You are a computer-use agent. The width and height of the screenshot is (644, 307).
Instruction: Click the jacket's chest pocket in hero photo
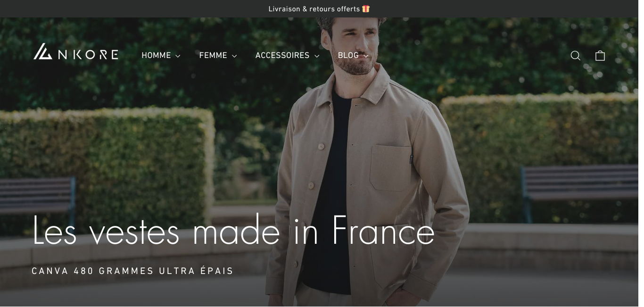[x=391, y=168]
